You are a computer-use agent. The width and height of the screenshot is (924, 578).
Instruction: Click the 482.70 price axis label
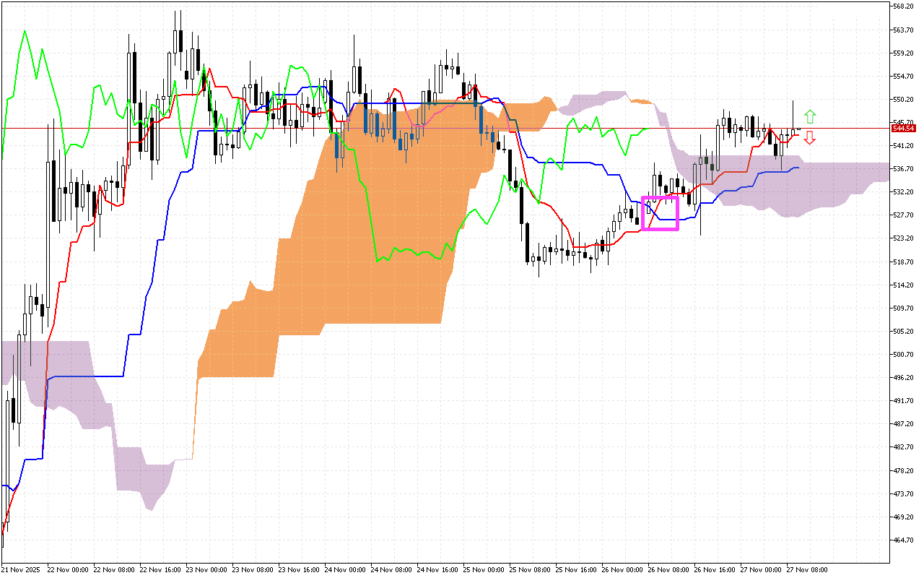click(903, 447)
